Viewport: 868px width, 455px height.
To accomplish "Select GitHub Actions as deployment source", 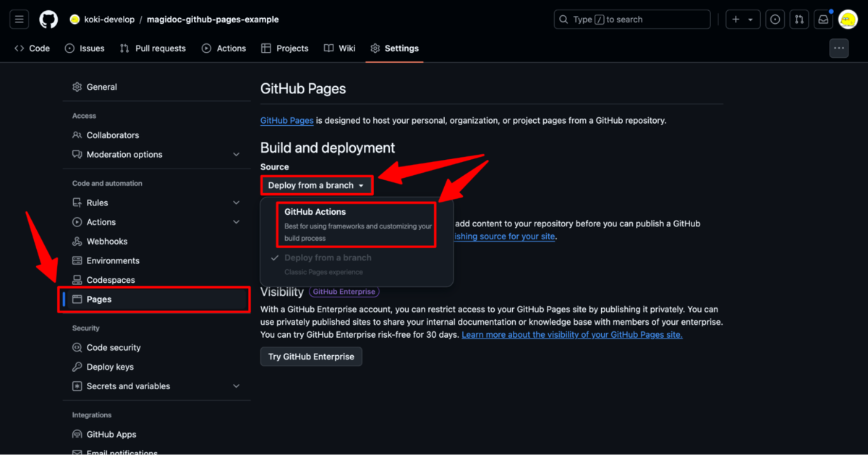I will point(357,224).
